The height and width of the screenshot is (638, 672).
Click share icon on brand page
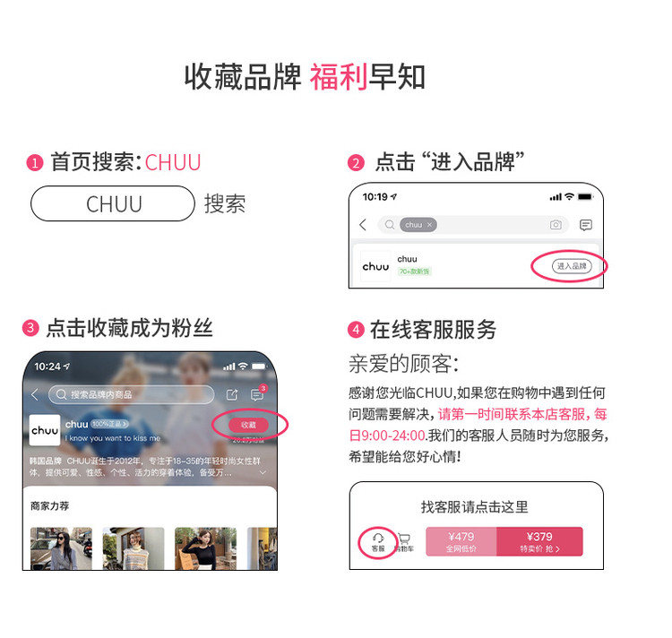(232, 394)
